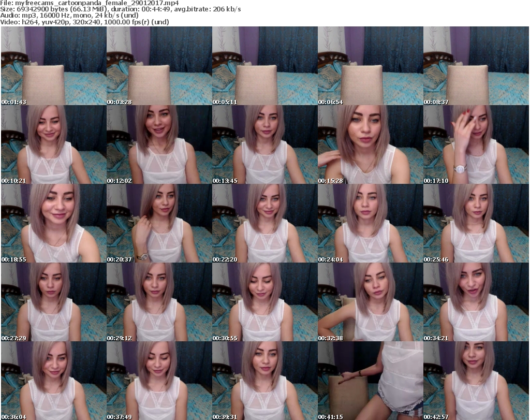Open the thumbnail at 00:42:57
This screenshot has width=530, height=420.
(x=476, y=381)
